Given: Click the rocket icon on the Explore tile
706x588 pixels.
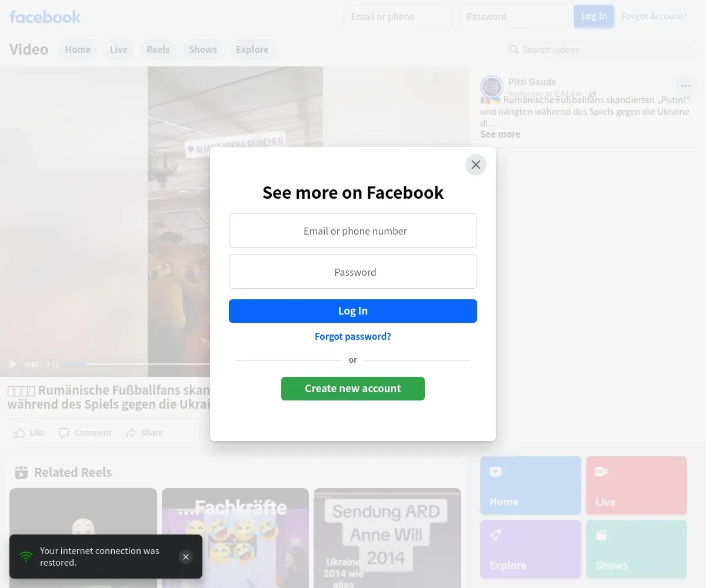Looking at the screenshot, I should [495, 535].
